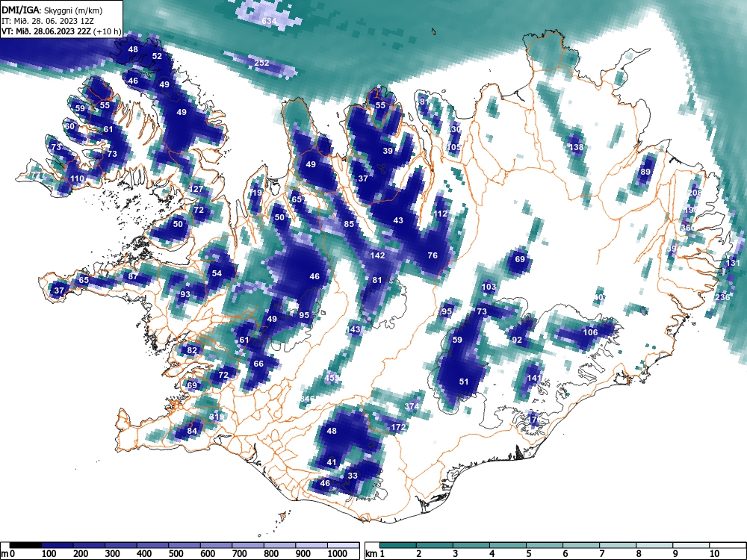The height and width of the screenshot is (560, 747).
Task: Pick the black swatch on the metre scale
Action: point(25,545)
